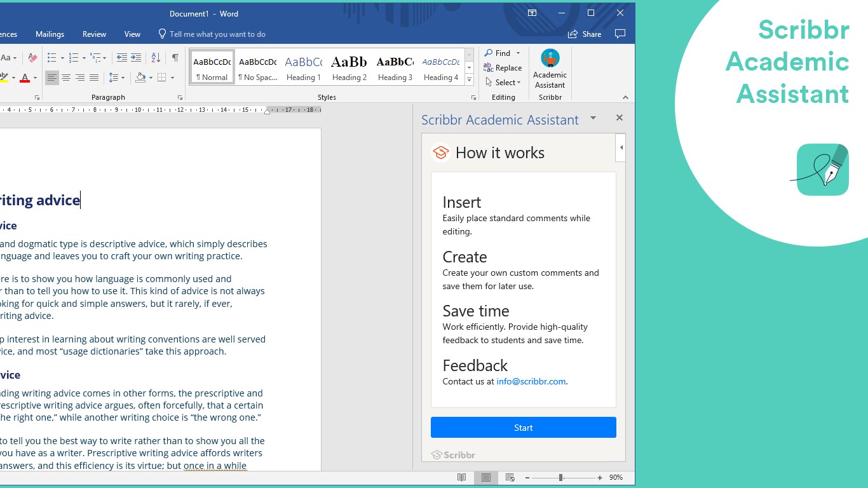This screenshot has height=488, width=868.
Task: Click the zoom slider handle
Action: [x=560, y=477]
